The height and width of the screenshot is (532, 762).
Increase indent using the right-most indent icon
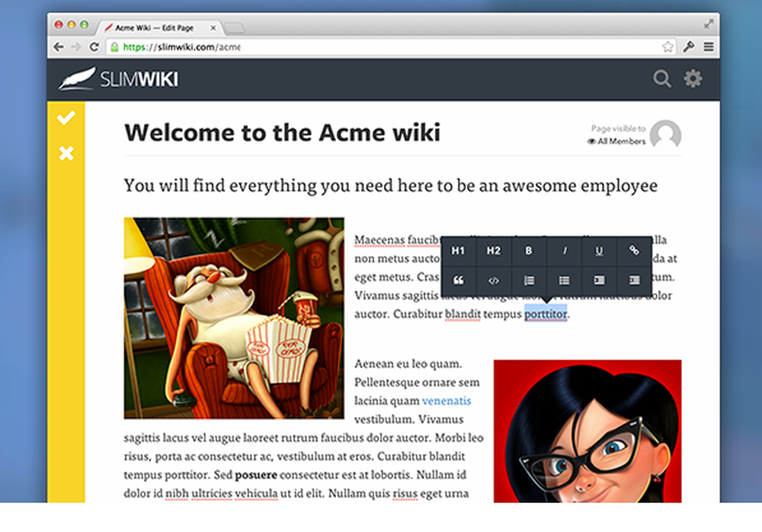coord(634,280)
